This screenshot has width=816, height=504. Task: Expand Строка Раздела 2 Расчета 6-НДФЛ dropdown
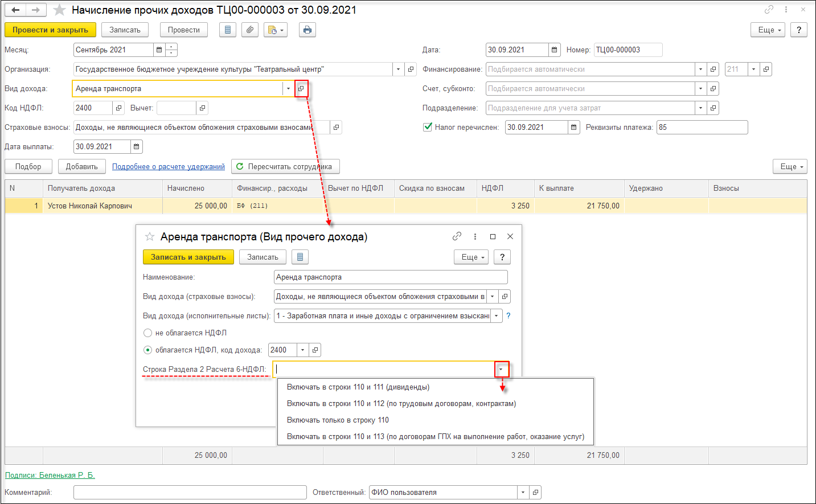(x=501, y=370)
